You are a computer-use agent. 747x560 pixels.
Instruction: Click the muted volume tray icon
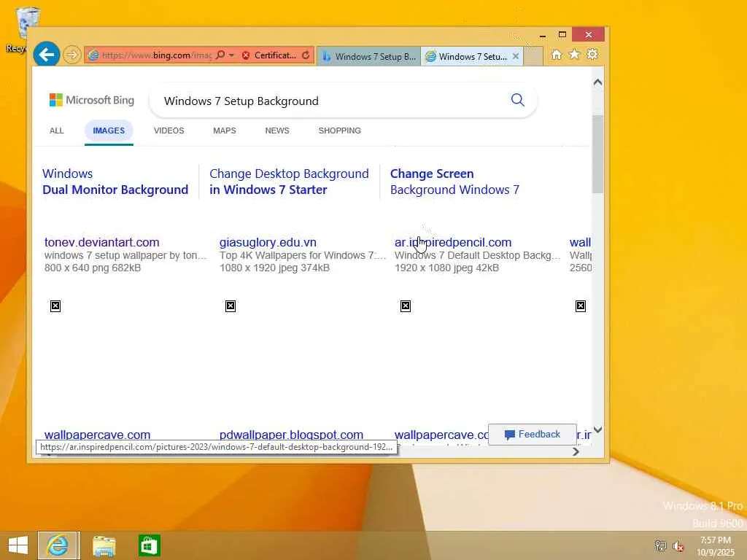coord(678,545)
